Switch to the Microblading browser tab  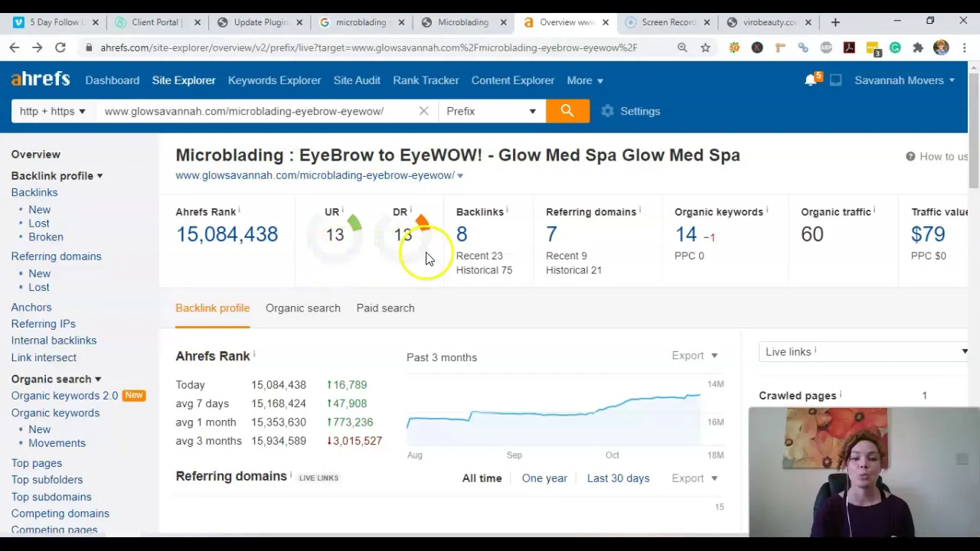(x=463, y=22)
